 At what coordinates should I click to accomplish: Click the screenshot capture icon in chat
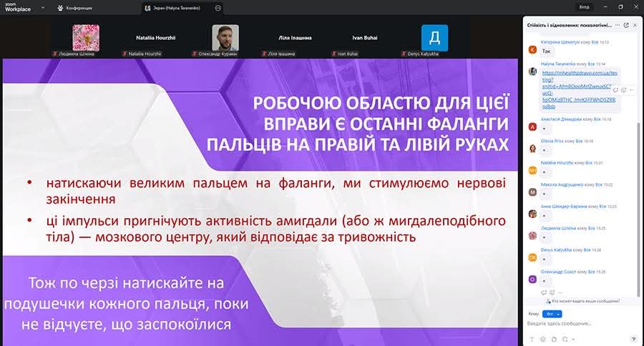[564, 338]
